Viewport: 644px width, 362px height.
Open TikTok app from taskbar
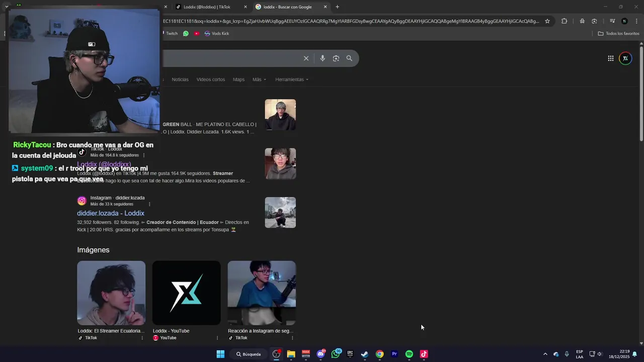pyautogui.click(x=424, y=354)
